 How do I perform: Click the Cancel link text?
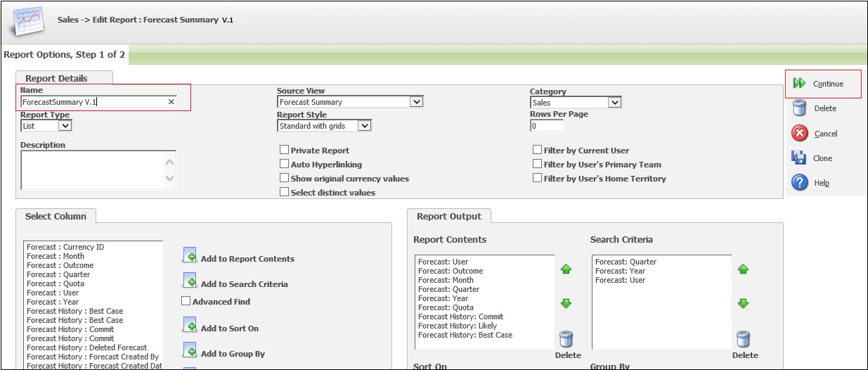826,134
